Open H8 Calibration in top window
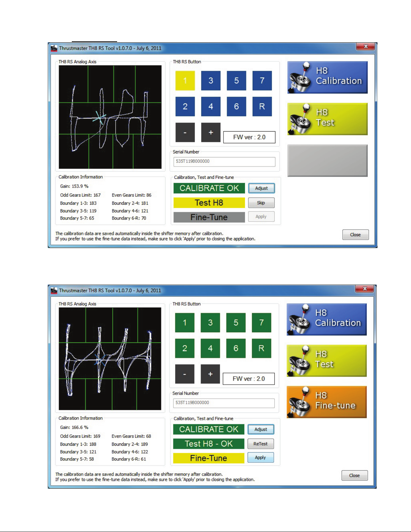Image resolution: width=411 pixels, height=532 pixels. pos(327,77)
